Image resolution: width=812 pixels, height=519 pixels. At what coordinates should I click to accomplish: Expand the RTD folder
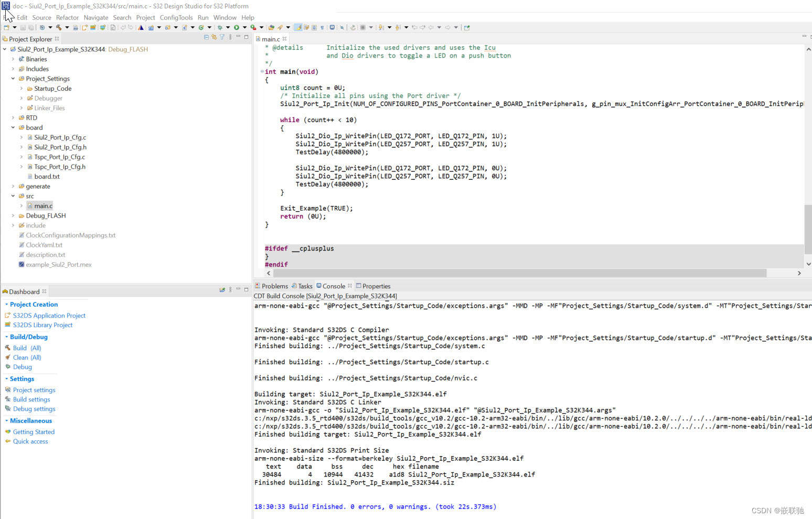click(13, 118)
